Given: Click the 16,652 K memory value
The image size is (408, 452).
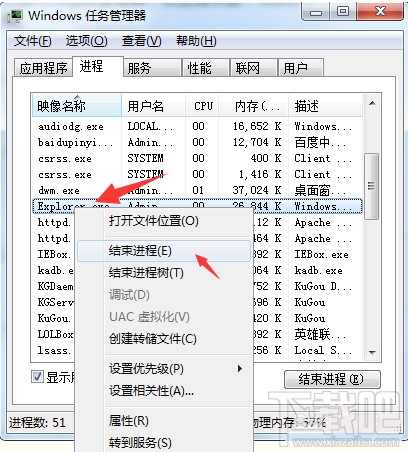Looking at the screenshot, I should pyautogui.click(x=257, y=126).
